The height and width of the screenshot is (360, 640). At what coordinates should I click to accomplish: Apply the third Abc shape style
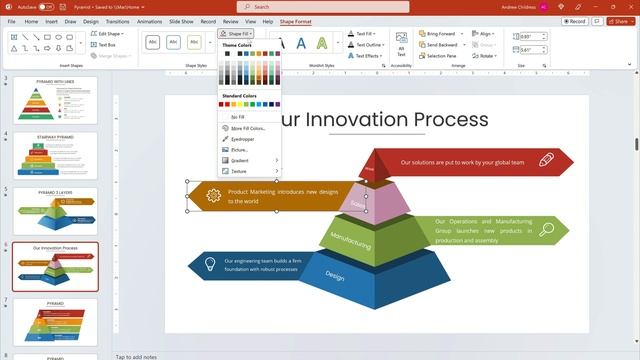(194, 42)
